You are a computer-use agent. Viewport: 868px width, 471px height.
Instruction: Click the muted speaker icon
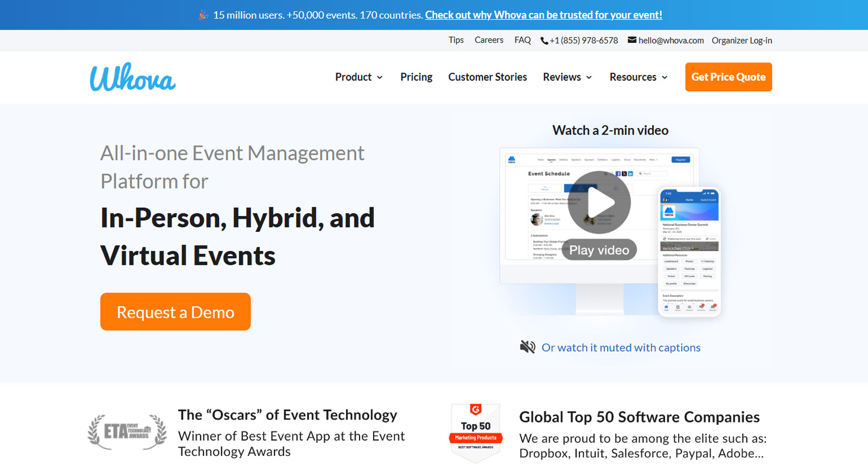click(x=527, y=347)
